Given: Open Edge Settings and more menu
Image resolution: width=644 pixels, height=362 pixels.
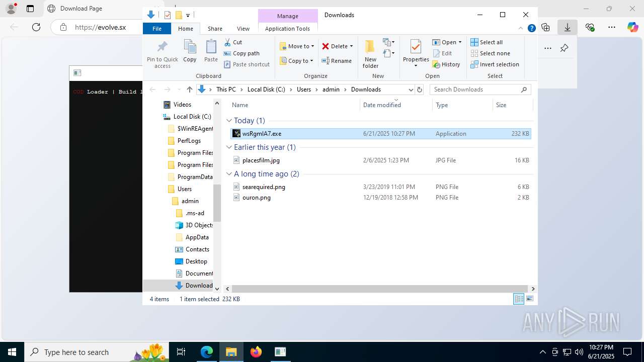Looking at the screenshot, I should tap(611, 27).
